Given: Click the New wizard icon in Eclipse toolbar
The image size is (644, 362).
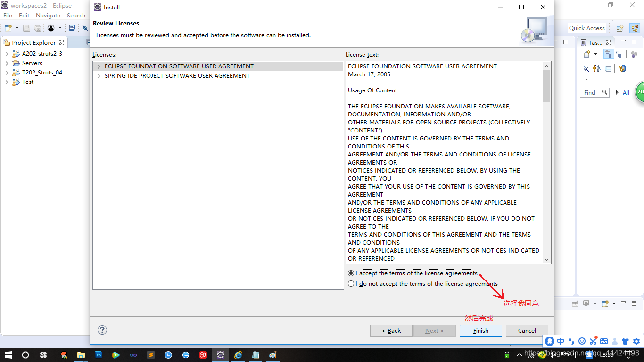Looking at the screenshot, I should tap(8, 28).
